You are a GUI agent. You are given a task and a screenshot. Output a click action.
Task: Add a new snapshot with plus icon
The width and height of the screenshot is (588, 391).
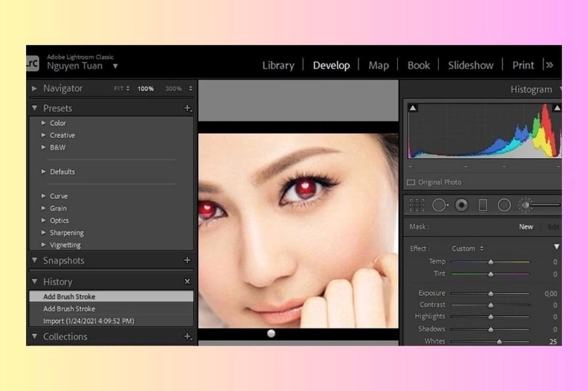click(x=187, y=260)
